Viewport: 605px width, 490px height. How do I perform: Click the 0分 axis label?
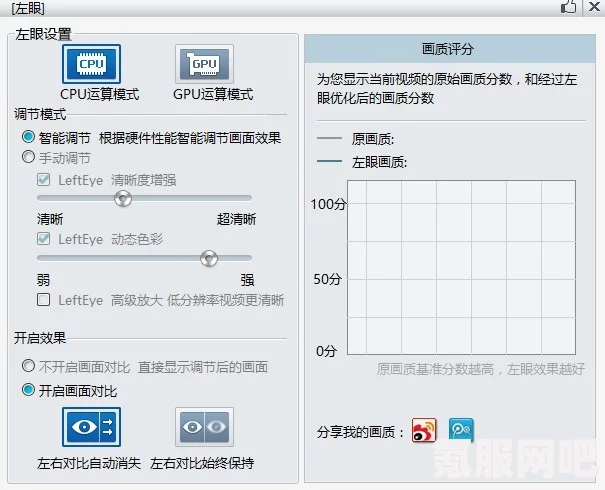(x=326, y=351)
